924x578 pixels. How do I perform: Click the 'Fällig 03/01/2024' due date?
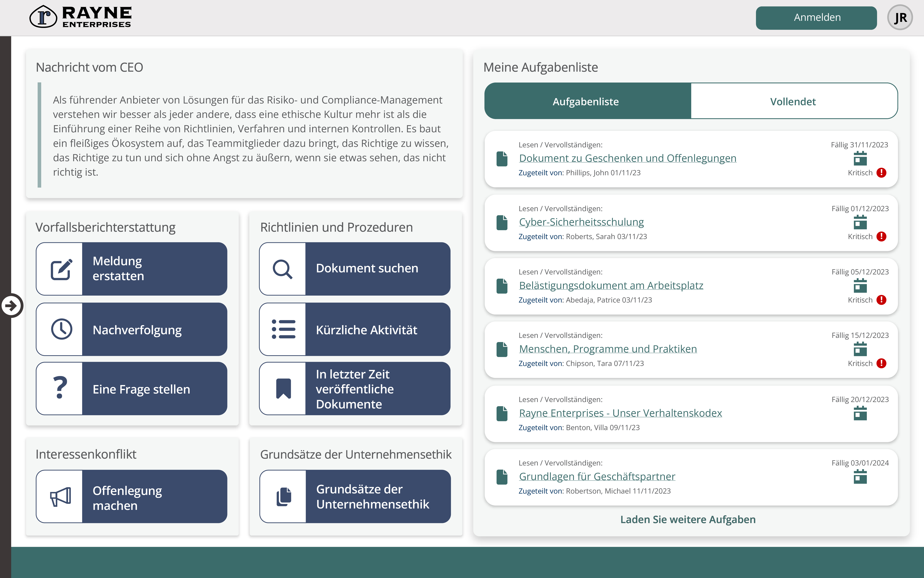tap(860, 463)
